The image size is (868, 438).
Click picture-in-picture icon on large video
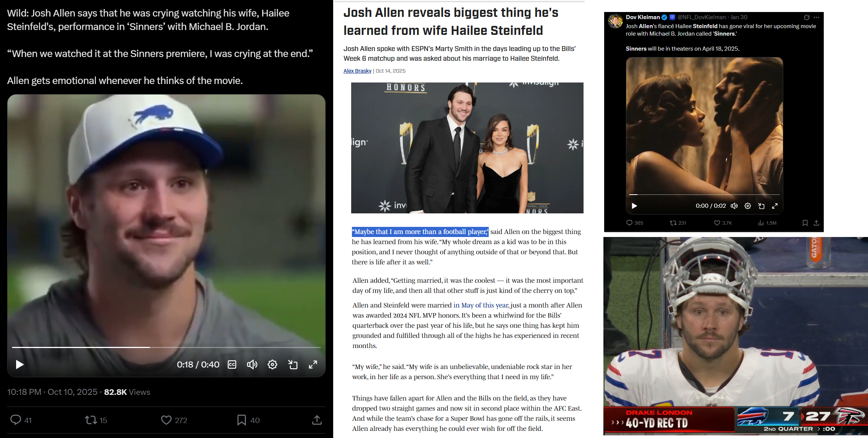293,364
